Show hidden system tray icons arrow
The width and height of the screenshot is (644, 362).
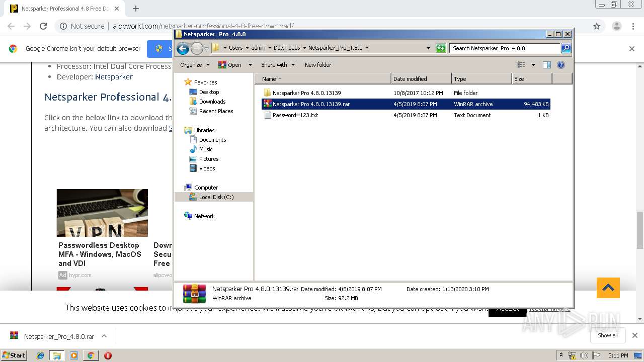[x=561, y=355]
